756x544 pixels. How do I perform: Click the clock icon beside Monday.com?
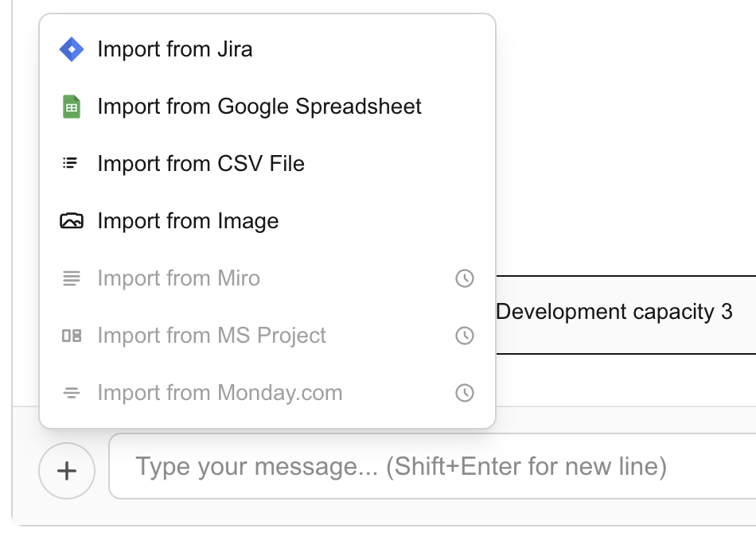pyautogui.click(x=464, y=392)
